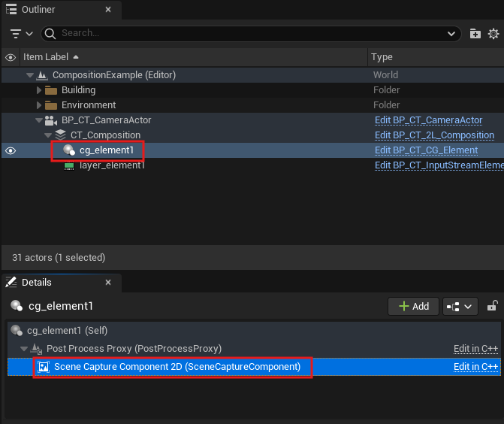Click the add folder icon in Outliner
This screenshot has width=504, height=424.
coord(475,33)
